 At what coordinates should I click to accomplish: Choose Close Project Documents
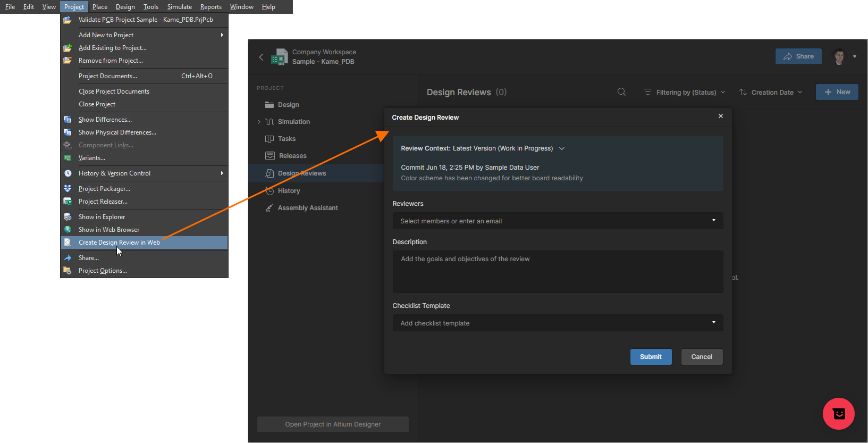coord(144,91)
